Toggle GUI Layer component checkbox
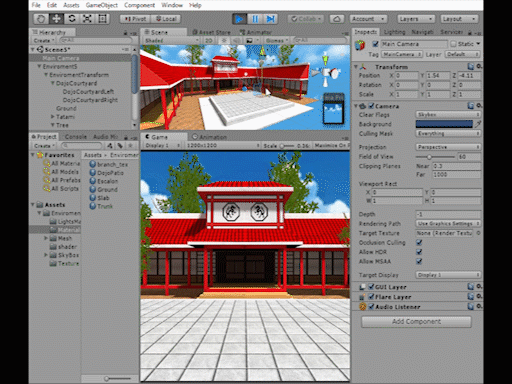The width and height of the screenshot is (512, 384). coord(371,287)
